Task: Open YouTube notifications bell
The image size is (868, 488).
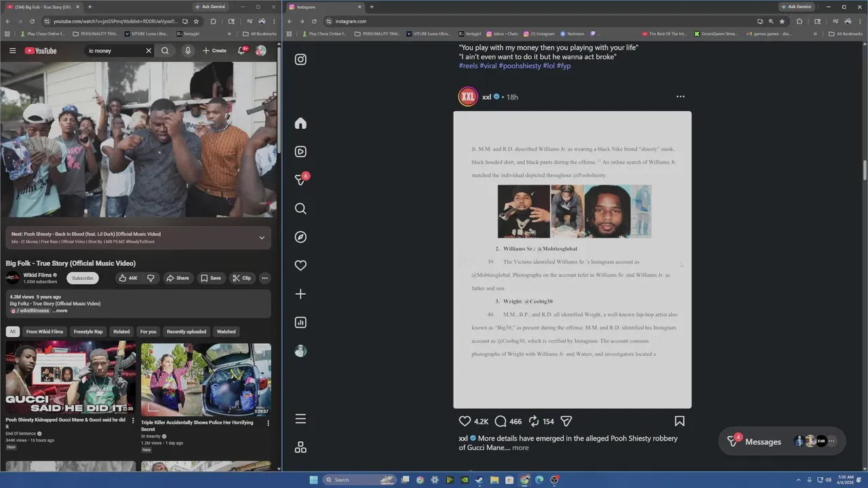Action: [x=242, y=51]
